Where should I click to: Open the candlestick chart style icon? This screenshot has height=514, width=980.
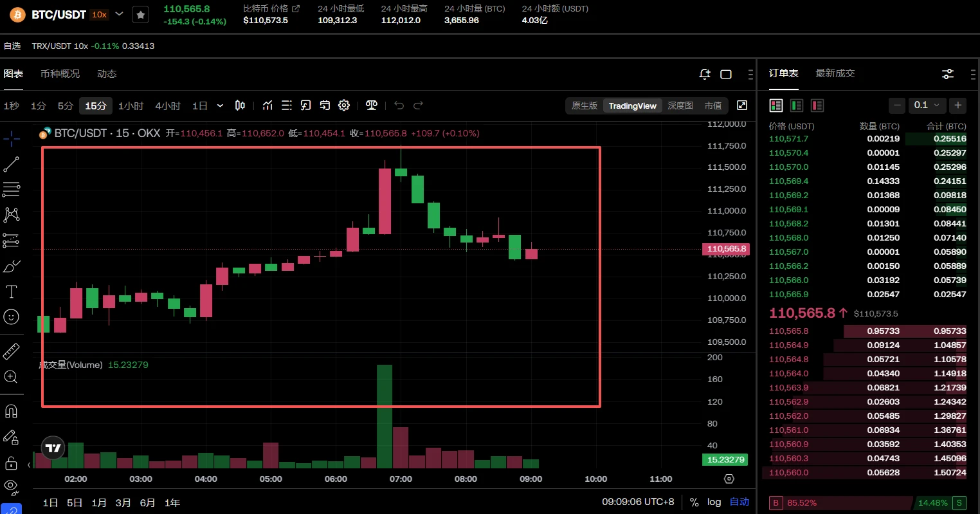click(x=240, y=106)
